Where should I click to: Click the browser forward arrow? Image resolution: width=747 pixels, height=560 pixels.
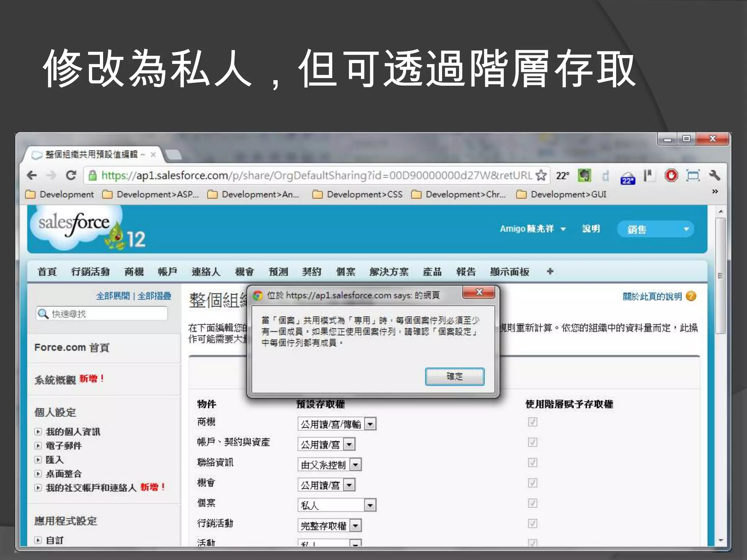[x=51, y=175]
